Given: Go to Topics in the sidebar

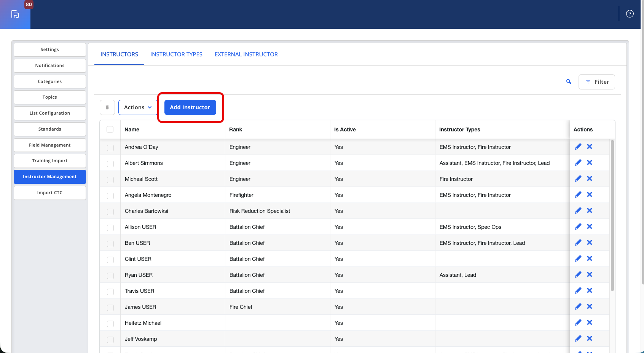Looking at the screenshot, I should pos(50,97).
